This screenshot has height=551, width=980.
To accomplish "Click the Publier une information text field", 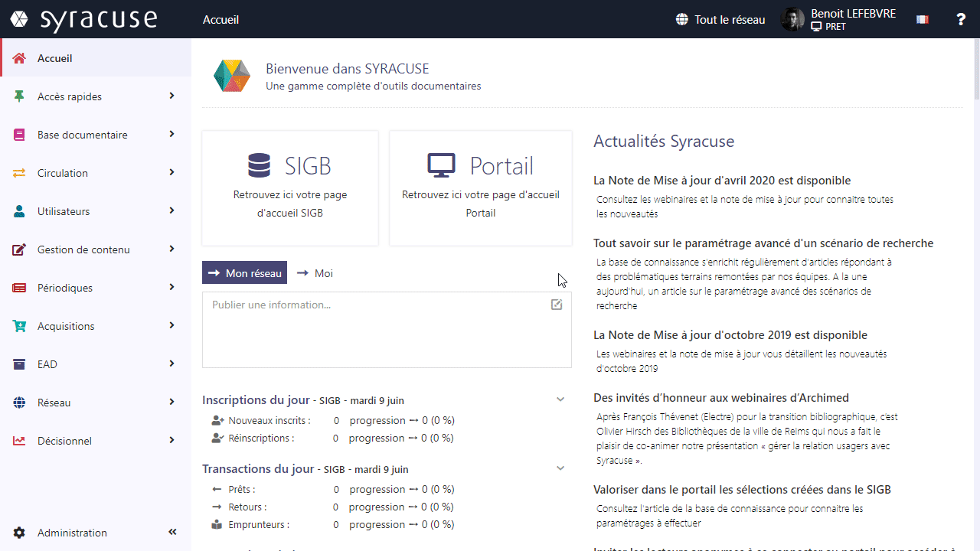I will click(387, 329).
